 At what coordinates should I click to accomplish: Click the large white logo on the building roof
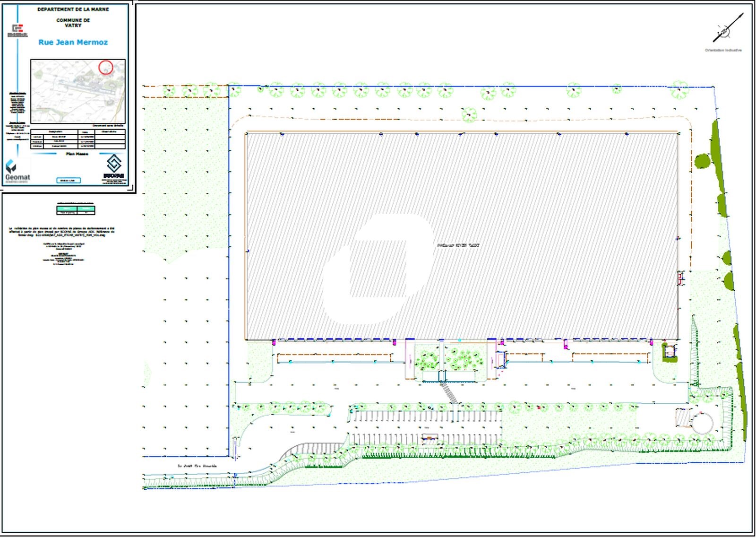click(x=378, y=269)
